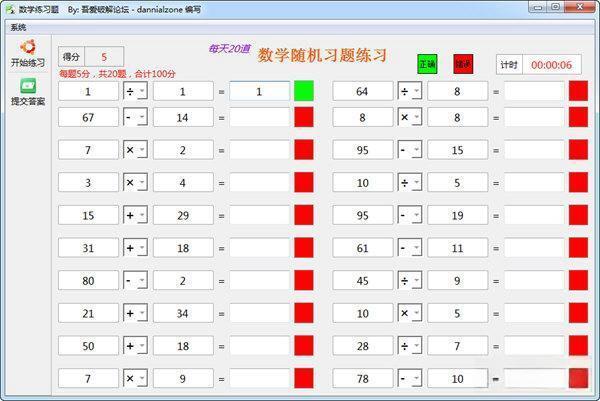Click the answer field containing 1
Screen dimensions: 600x401
tap(259, 91)
